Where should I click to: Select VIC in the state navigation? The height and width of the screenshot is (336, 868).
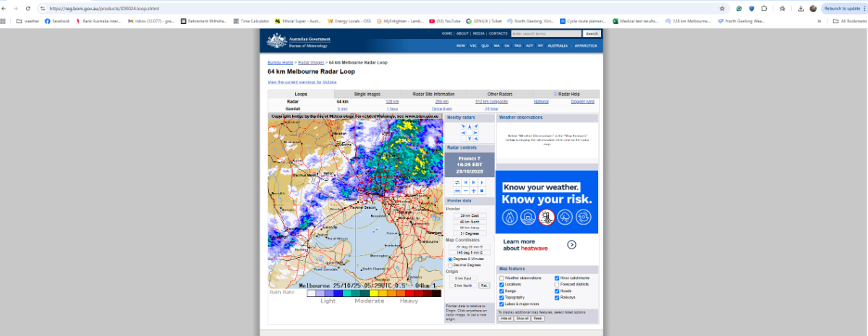tap(473, 46)
